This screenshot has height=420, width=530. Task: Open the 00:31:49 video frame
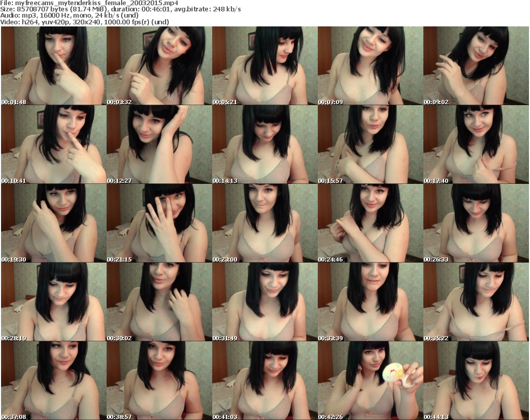coord(265,301)
